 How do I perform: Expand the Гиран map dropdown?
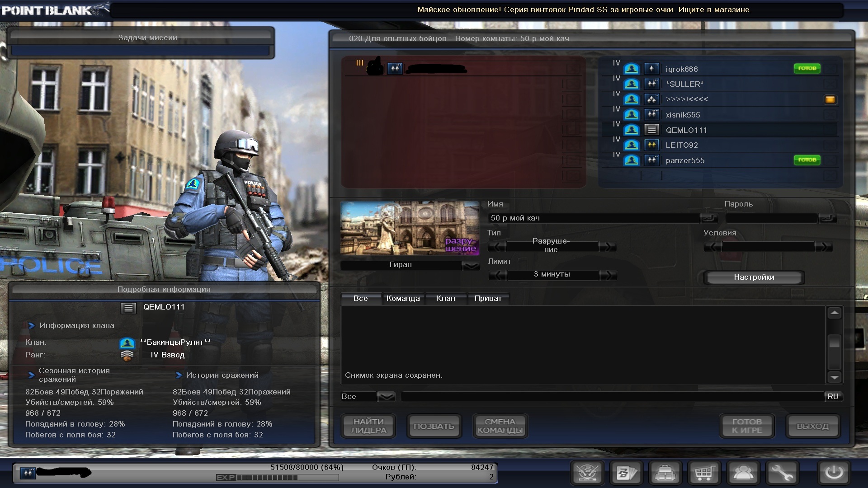click(x=471, y=266)
